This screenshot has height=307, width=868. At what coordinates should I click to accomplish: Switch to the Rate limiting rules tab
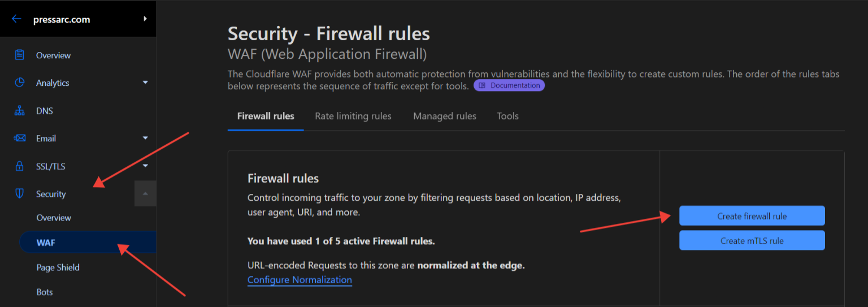[353, 116]
